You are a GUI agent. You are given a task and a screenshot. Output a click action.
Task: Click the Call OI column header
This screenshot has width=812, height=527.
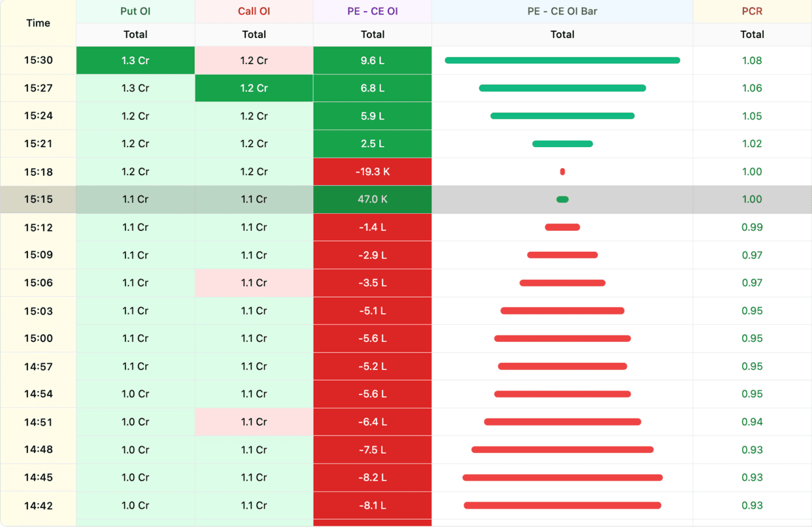click(254, 11)
